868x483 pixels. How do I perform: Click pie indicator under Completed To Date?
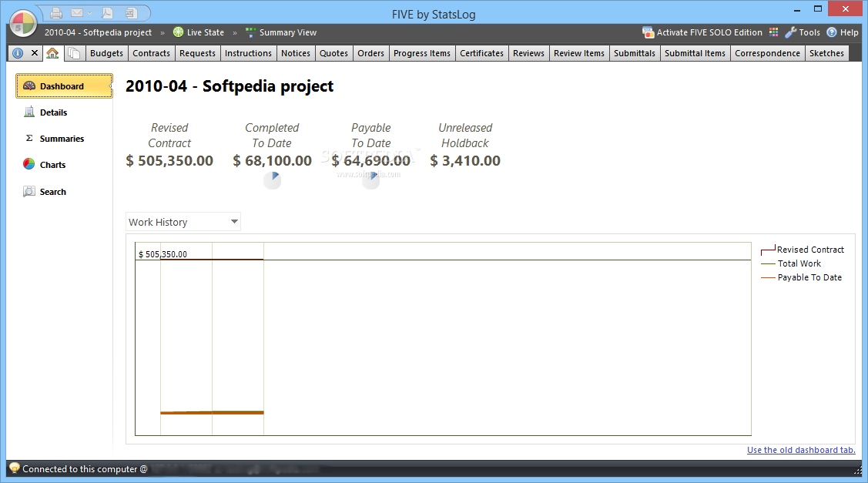pos(272,180)
